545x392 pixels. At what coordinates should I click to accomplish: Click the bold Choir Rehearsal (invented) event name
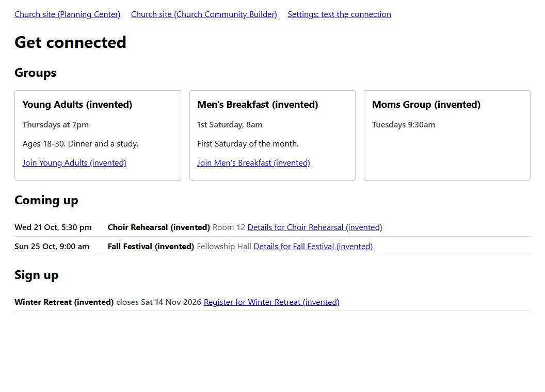tap(159, 227)
